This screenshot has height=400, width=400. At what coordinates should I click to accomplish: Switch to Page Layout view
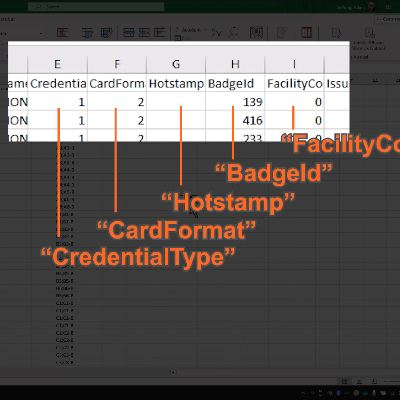point(360,381)
